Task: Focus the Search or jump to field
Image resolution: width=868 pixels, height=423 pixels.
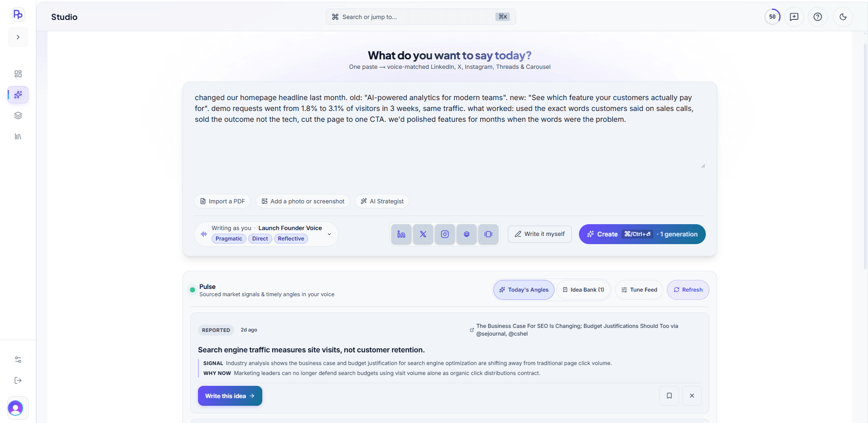Action: pyautogui.click(x=420, y=17)
